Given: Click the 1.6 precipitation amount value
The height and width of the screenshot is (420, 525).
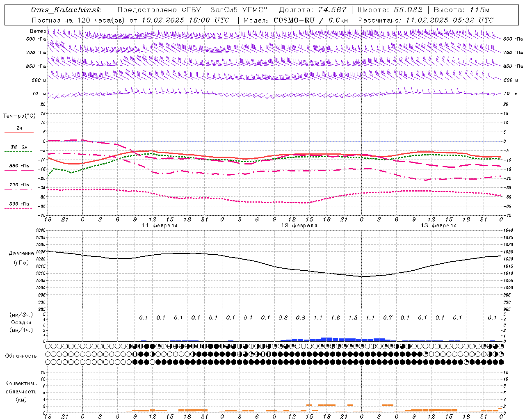Looking at the screenshot, I should point(336,317).
